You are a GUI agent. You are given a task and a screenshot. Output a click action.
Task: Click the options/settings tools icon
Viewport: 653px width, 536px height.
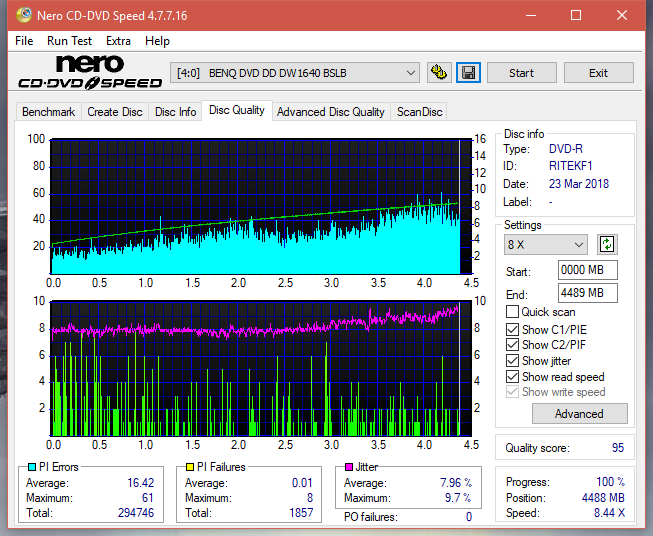439,73
